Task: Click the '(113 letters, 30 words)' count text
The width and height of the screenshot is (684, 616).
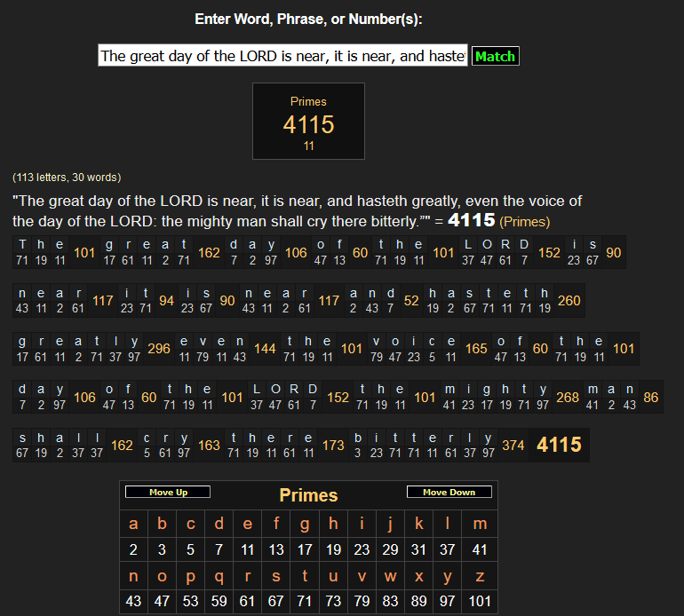Action: point(67,178)
